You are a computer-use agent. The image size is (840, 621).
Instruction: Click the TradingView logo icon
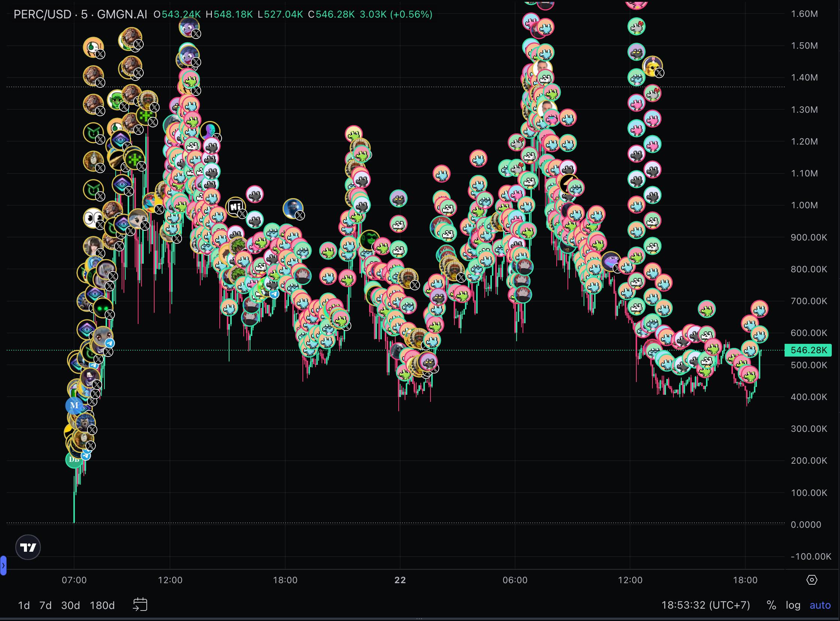(x=28, y=547)
